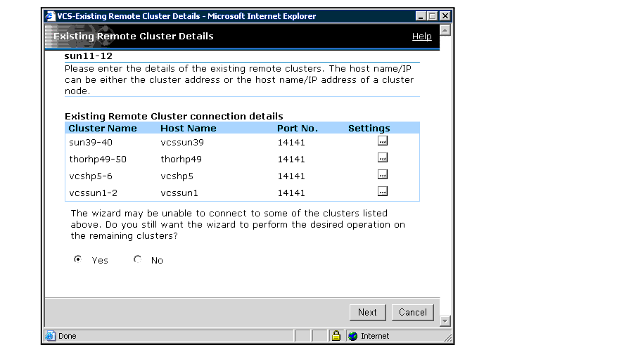
Task: Click the Cluster Name column header
Action: point(103,128)
